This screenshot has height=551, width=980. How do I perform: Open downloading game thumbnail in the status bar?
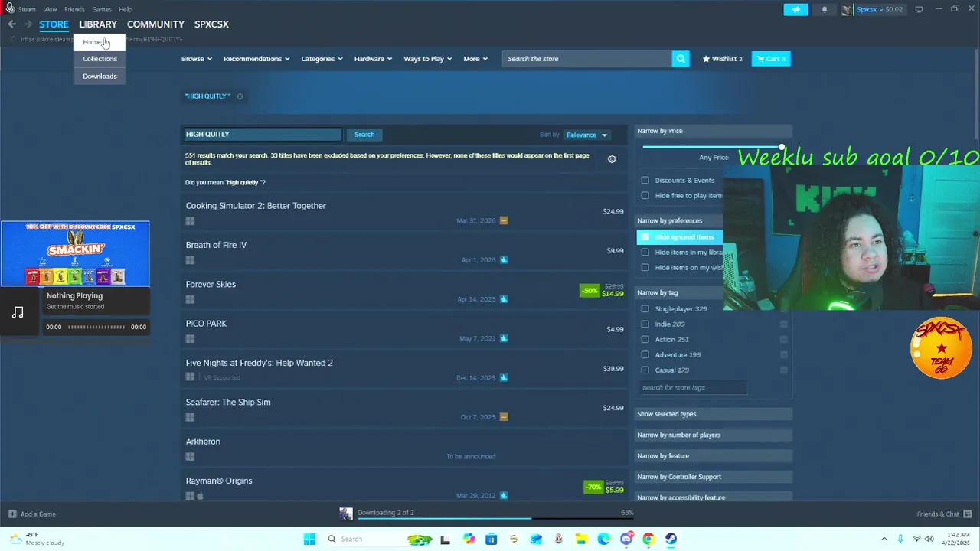tap(346, 514)
